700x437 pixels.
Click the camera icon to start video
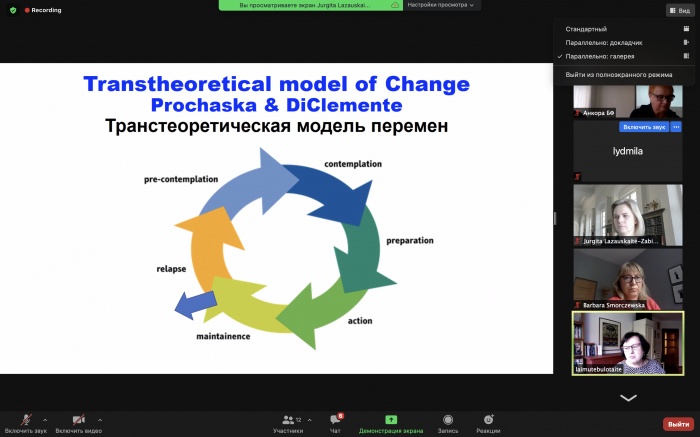(x=78, y=419)
